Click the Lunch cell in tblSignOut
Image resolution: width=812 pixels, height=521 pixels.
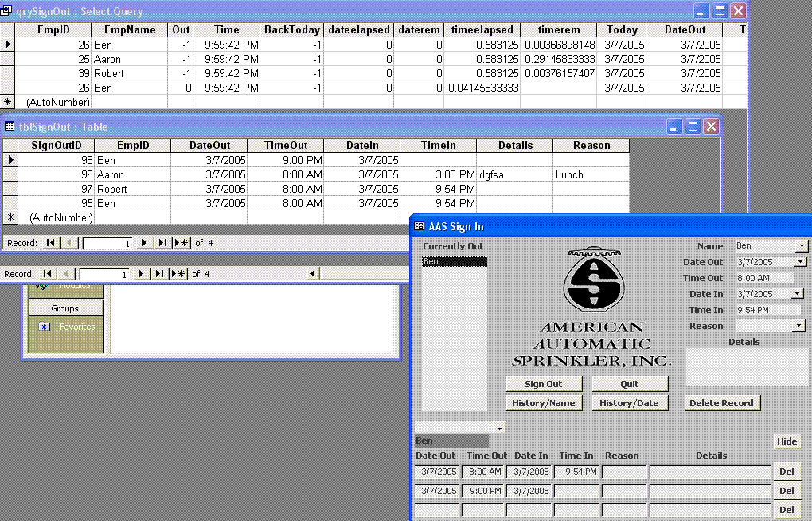click(591, 174)
